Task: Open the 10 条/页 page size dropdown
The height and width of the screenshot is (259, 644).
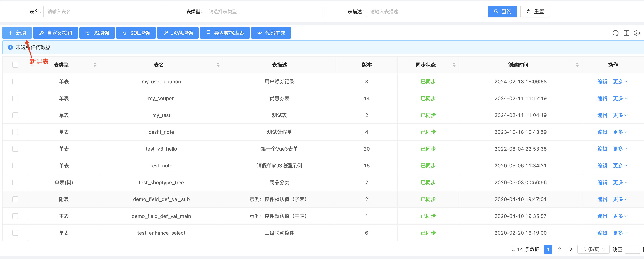Action: coord(593,249)
